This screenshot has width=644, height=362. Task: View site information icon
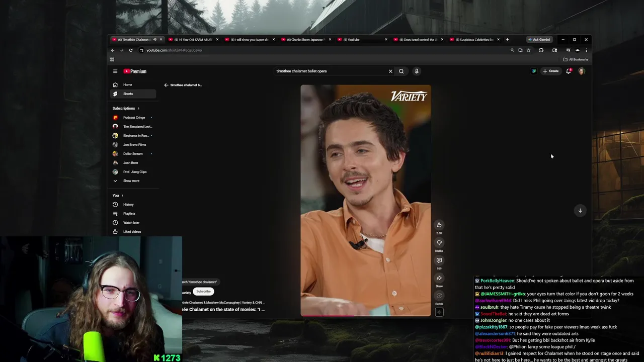coord(141,50)
